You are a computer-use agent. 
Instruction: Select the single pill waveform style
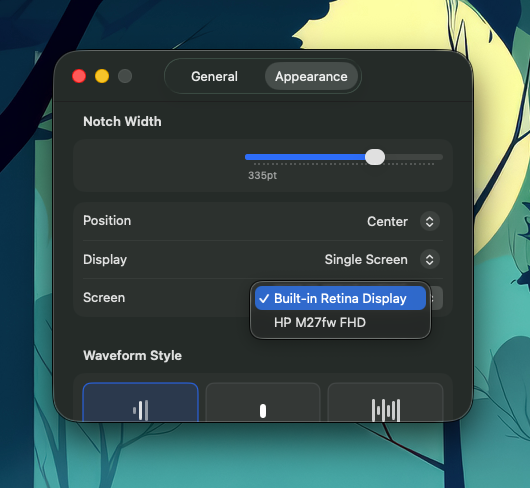[263, 402]
